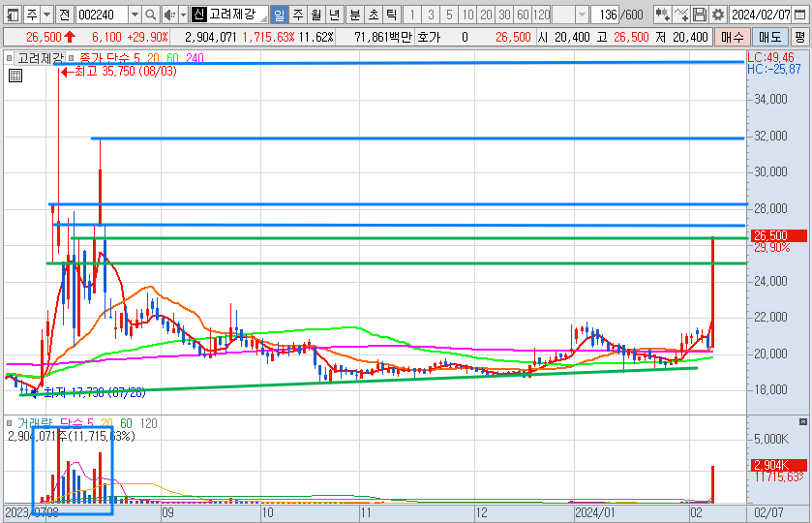Click the red 2,904K volume axis tag
Viewport: 812px width, 523px height.
(778, 465)
